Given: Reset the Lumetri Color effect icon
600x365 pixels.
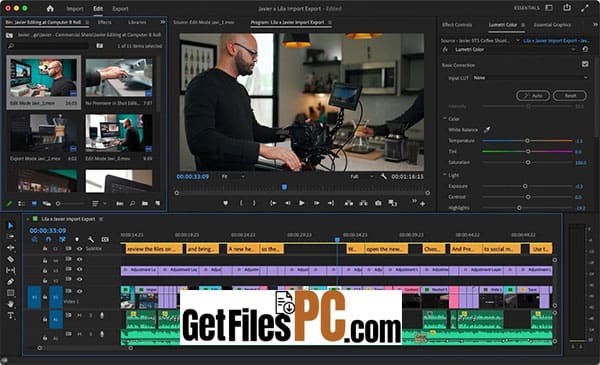Looking at the screenshot, I should point(585,49).
